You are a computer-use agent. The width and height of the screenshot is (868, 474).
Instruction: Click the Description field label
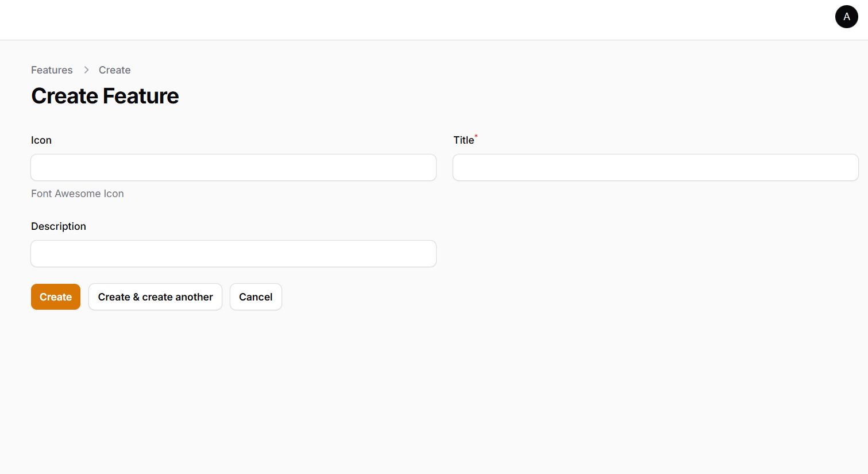coord(59,226)
